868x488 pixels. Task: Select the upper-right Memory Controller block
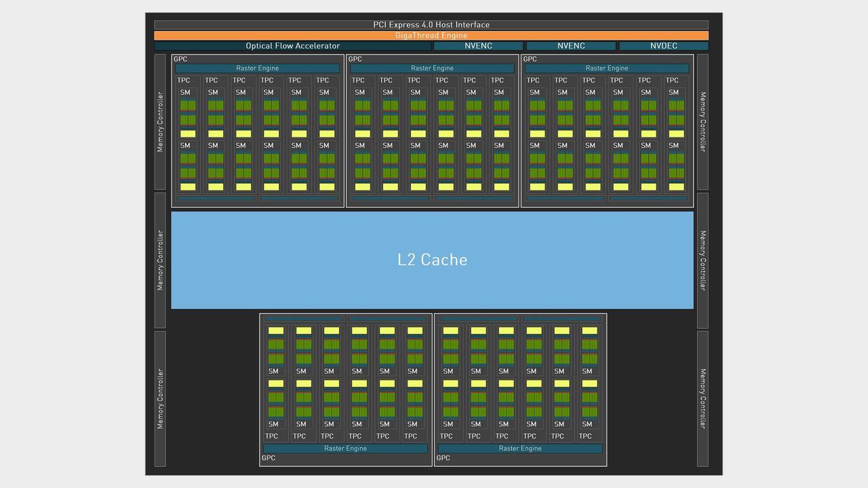[703, 122]
